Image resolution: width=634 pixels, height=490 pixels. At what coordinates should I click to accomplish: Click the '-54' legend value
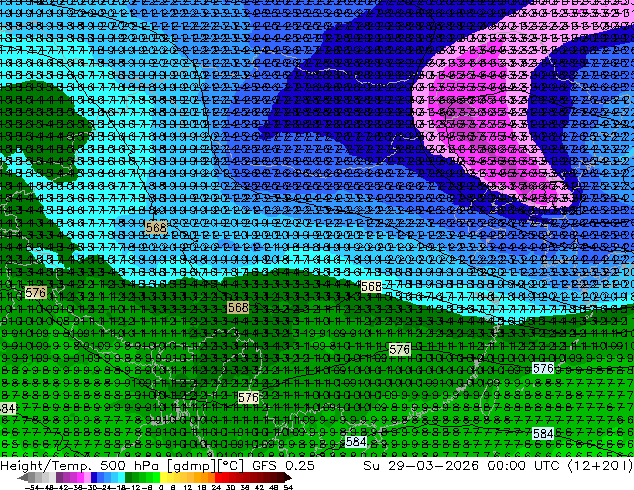point(32,487)
